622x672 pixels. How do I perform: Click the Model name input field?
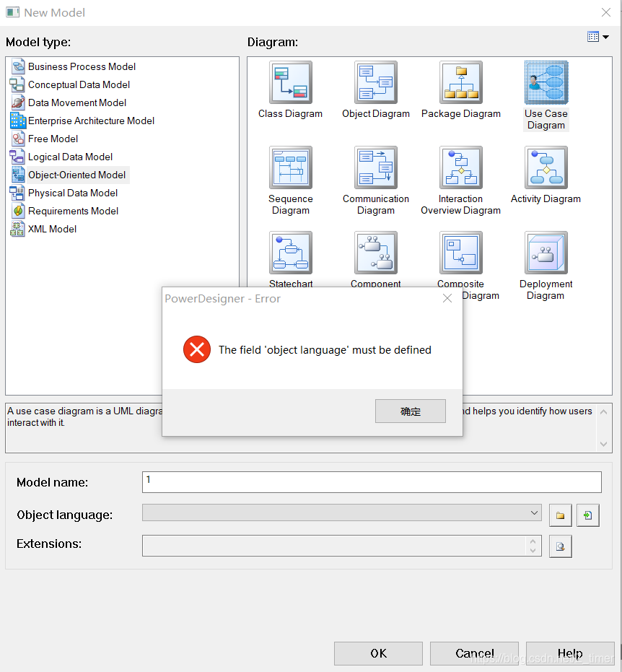pyautogui.click(x=372, y=482)
